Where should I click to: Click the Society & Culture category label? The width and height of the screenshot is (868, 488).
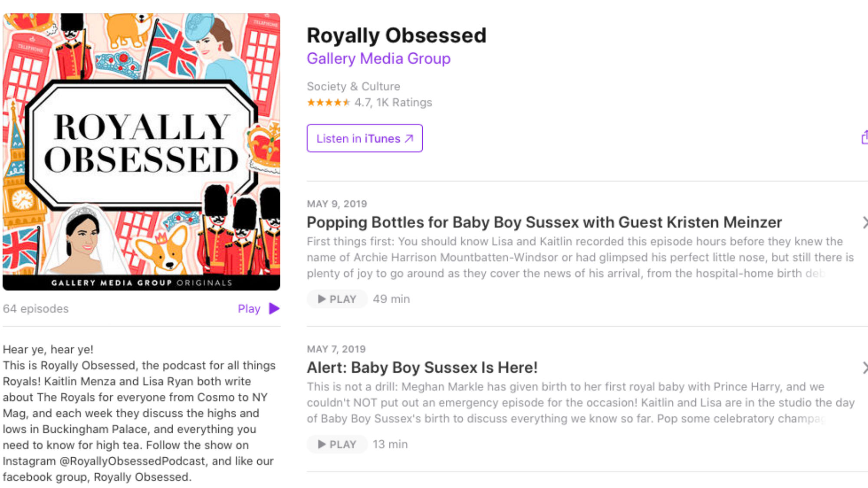(353, 87)
